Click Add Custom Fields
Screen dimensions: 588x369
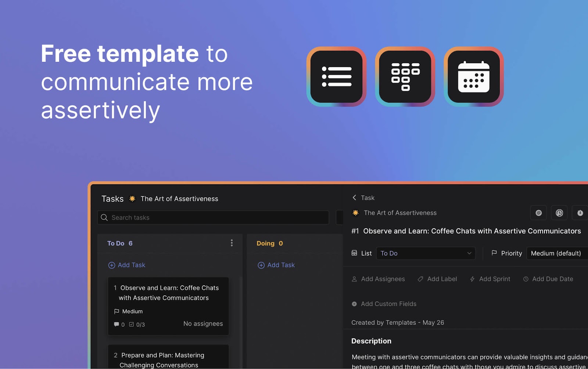pyautogui.click(x=384, y=304)
